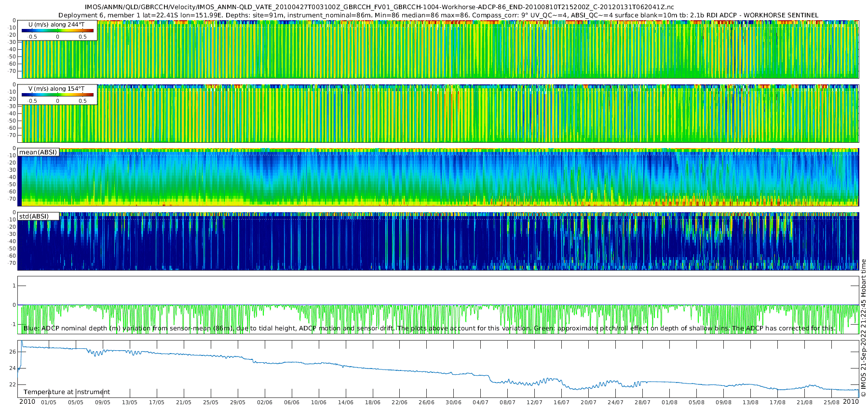The width and height of the screenshot is (868, 410).
Task: Click the '18/06' date tick label
Action: (x=373, y=402)
